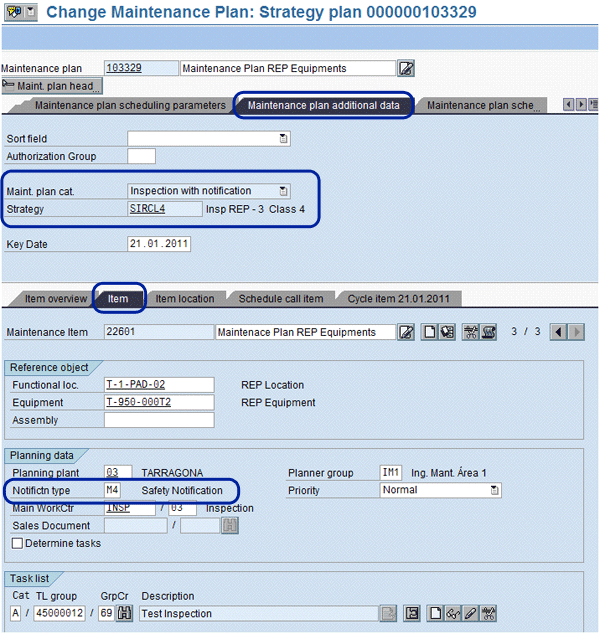
Task: Click functional location T-1-PAD-02 link
Action: [x=135, y=384]
